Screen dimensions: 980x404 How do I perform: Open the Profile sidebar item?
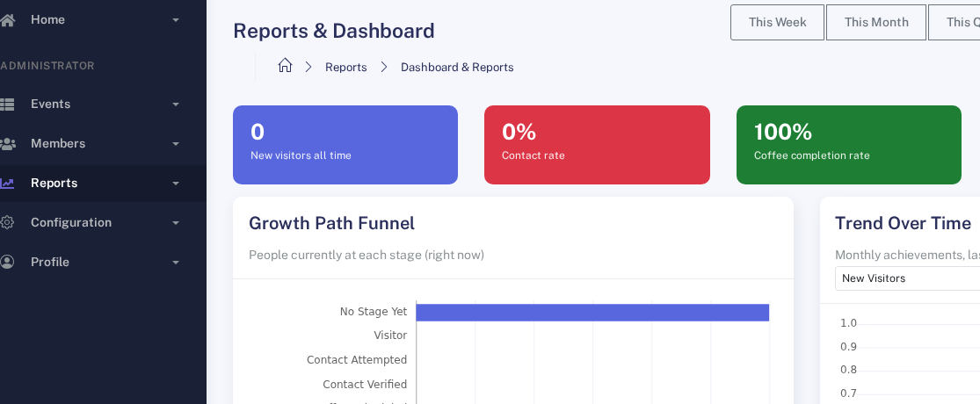[x=103, y=262]
